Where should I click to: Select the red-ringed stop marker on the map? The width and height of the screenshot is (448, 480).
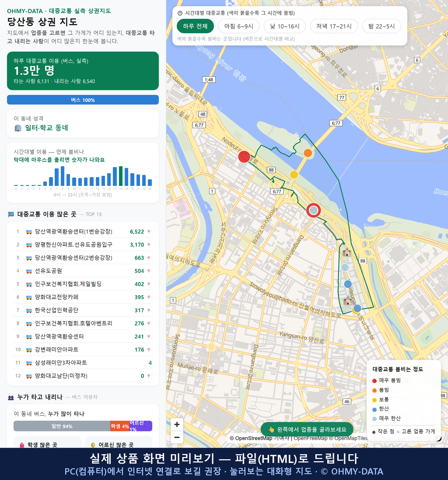click(313, 210)
